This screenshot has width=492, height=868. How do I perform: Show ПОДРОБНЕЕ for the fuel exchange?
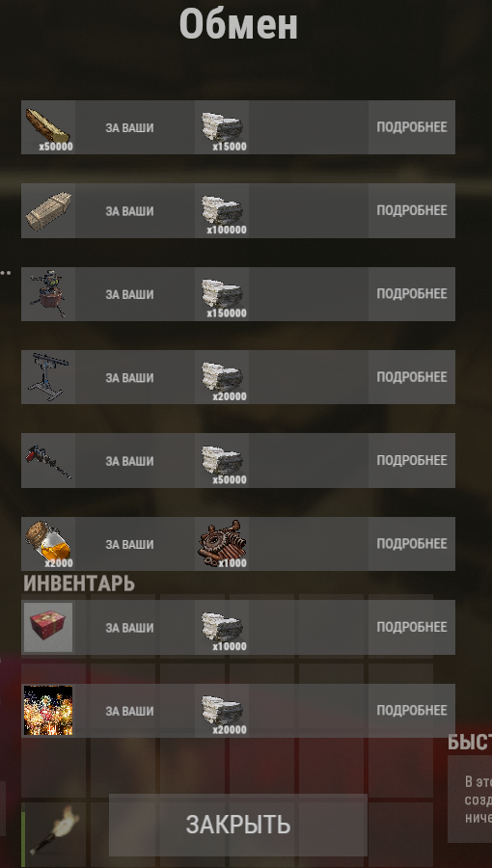(412, 544)
